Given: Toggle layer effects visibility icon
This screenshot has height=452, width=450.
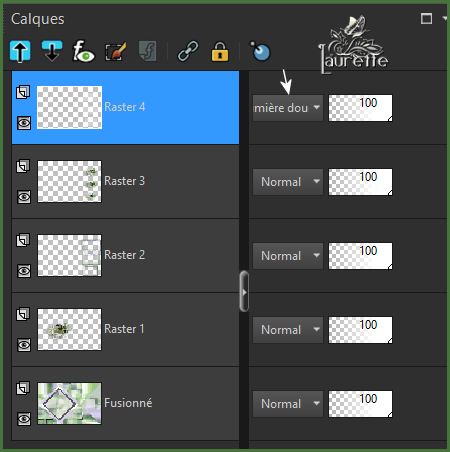Looking at the screenshot, I should coord(83,51).
